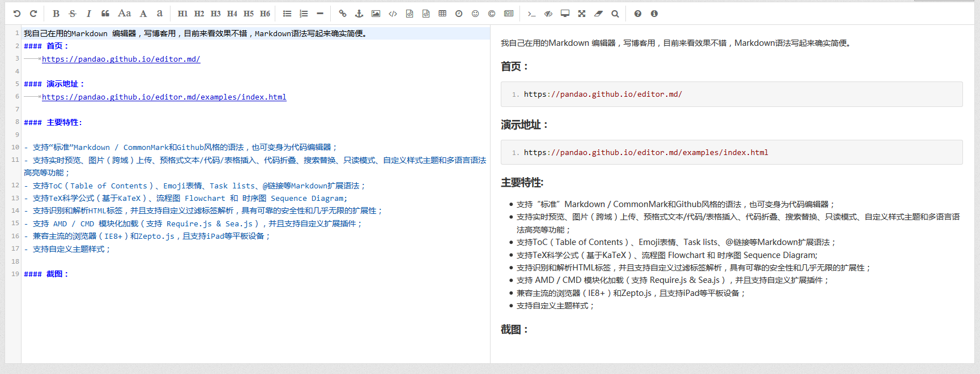This screenshot has width=980, height=374.
Task: Open the emoji picker smiley icon
Action: click(475, 14)
